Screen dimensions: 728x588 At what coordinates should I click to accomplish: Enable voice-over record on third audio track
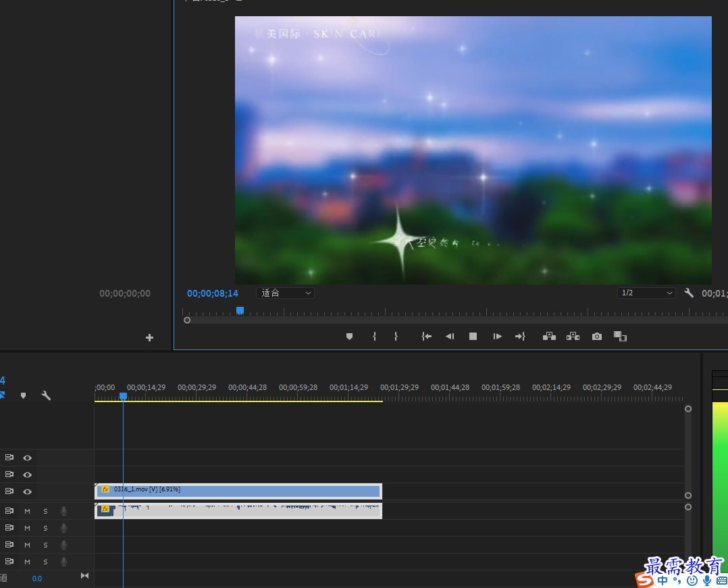pyautogui.click(x=63, y=545)
